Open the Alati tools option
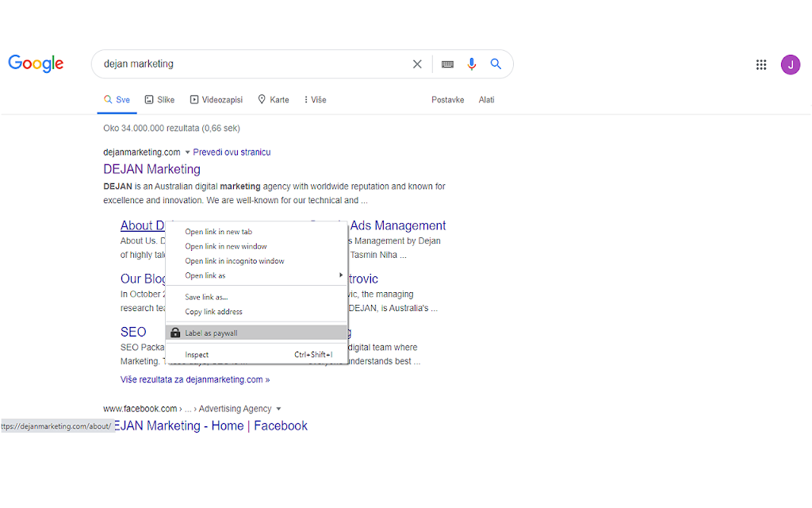 pyautogui.click(x=486, y=99)
